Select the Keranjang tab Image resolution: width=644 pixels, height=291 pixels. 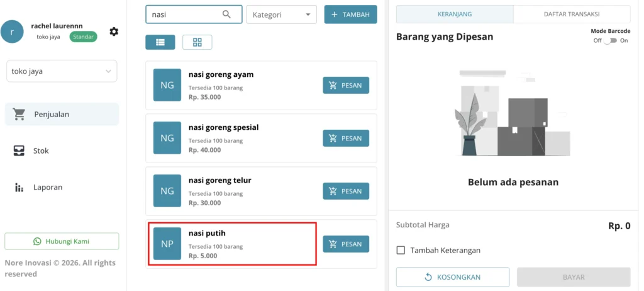[x=455, y=14]
